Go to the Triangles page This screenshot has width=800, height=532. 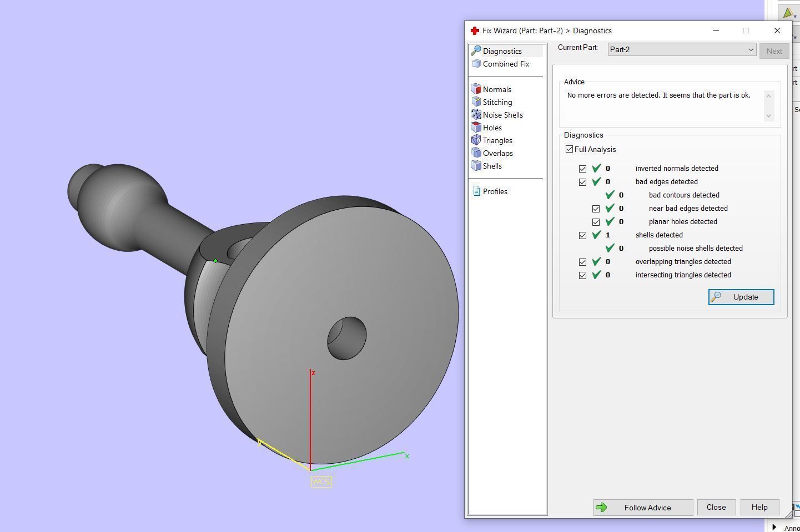[x=497, y=140]
